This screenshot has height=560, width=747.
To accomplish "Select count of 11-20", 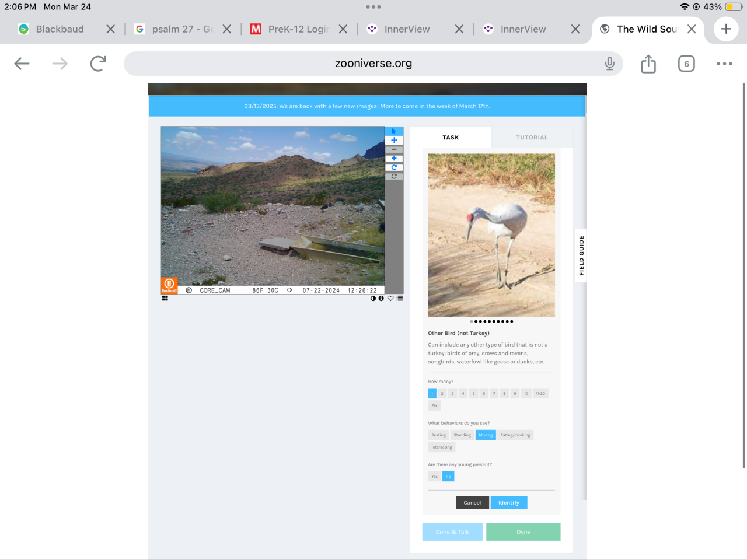I will pyautogui.click(x=540, y=393).
